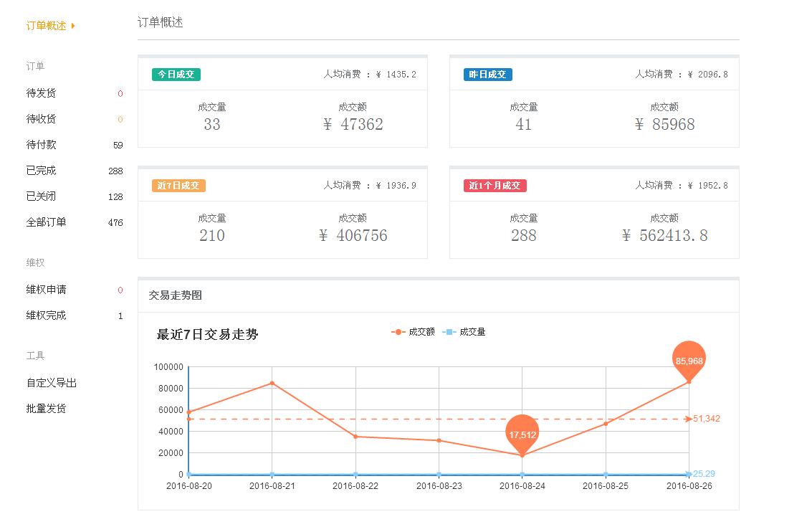Click the blue 昨日成交 badge icon
The image size is (812, 527).
487,74
